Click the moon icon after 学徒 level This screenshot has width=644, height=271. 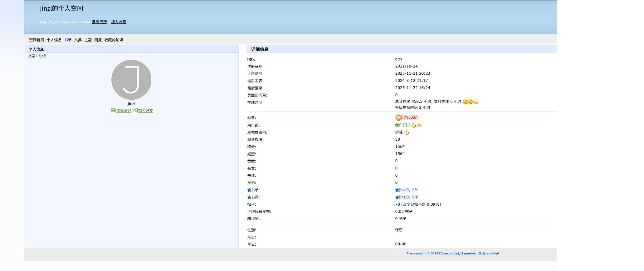pos(407,133)
